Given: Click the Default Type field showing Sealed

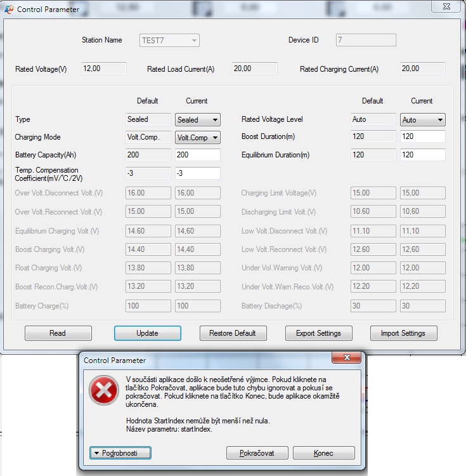Looking at the screenshot, I should 148,119.
